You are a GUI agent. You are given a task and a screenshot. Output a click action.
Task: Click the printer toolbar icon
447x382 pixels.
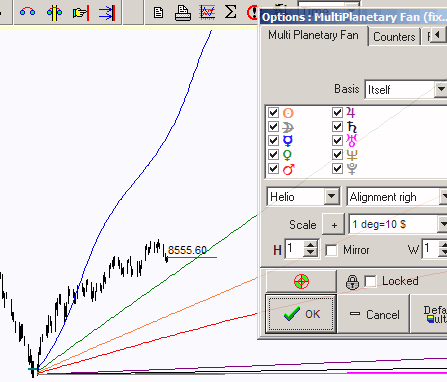(183, 13)
